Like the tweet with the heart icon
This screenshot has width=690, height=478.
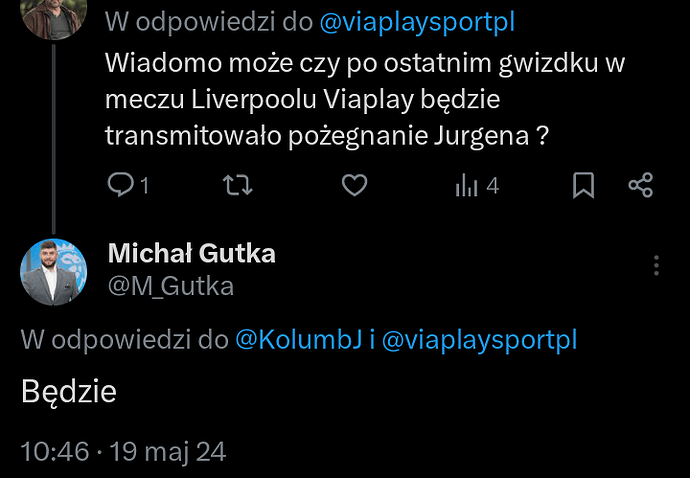[355, 185]
